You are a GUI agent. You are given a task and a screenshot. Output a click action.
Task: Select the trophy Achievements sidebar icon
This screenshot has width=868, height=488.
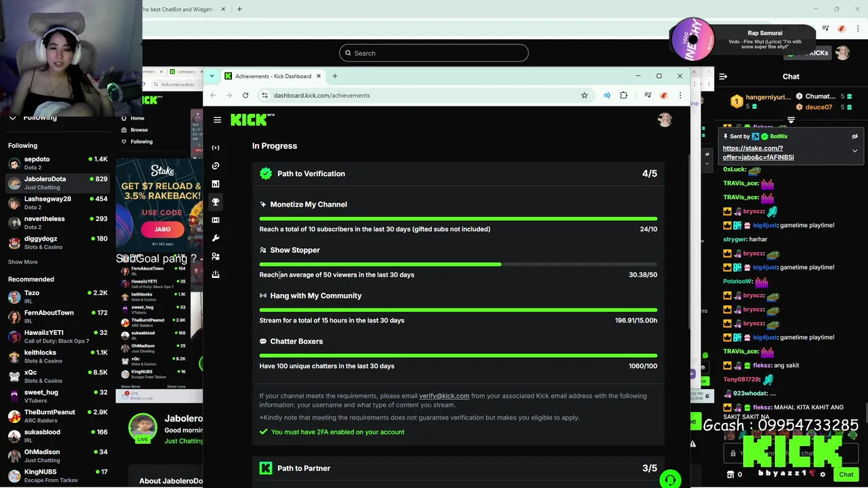[x=216, y=202]
